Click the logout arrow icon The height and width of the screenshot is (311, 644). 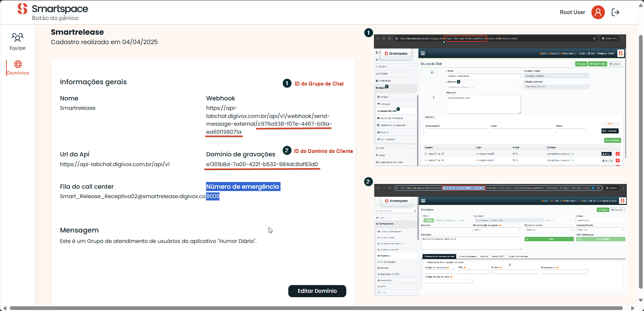pos(615,12)
